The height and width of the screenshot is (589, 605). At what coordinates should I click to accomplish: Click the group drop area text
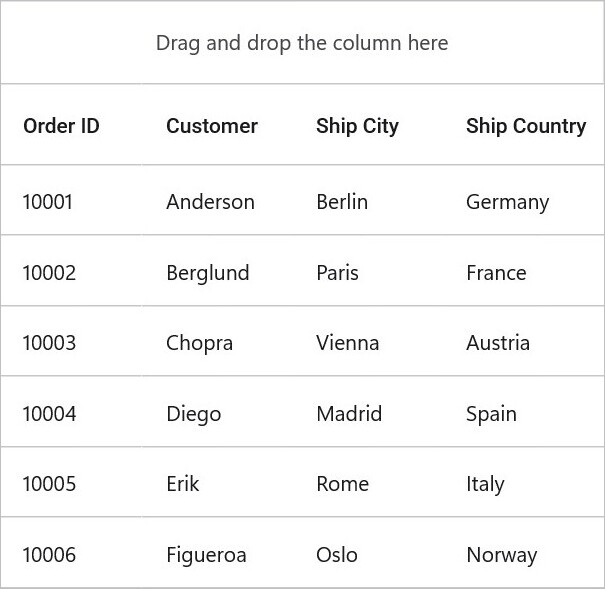point(302,42)
